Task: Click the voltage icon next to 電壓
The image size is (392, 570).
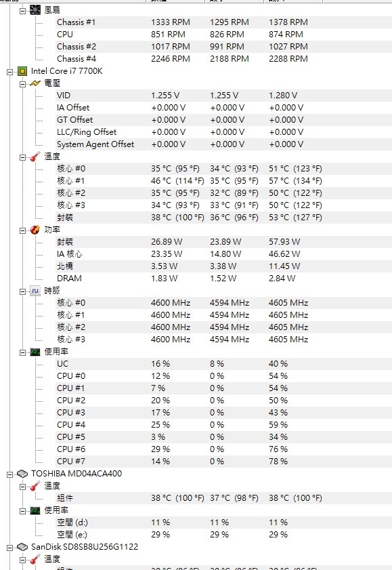Action: pos(35,83)
